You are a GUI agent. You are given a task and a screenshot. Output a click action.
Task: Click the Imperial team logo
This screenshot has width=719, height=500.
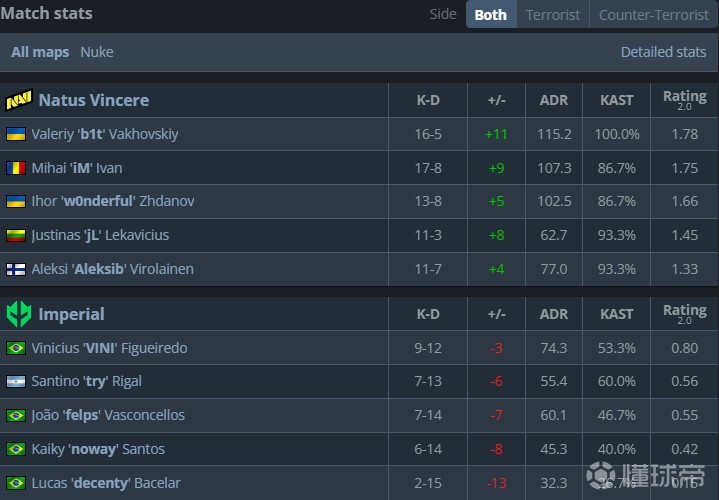point(19,314)
